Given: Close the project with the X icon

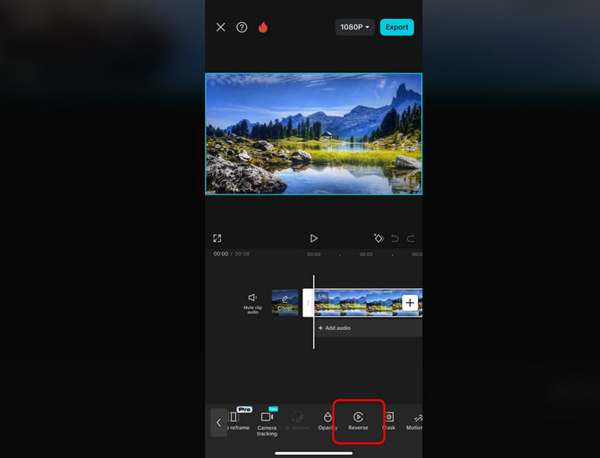Looking at the screenshot, I should (220, 27).
